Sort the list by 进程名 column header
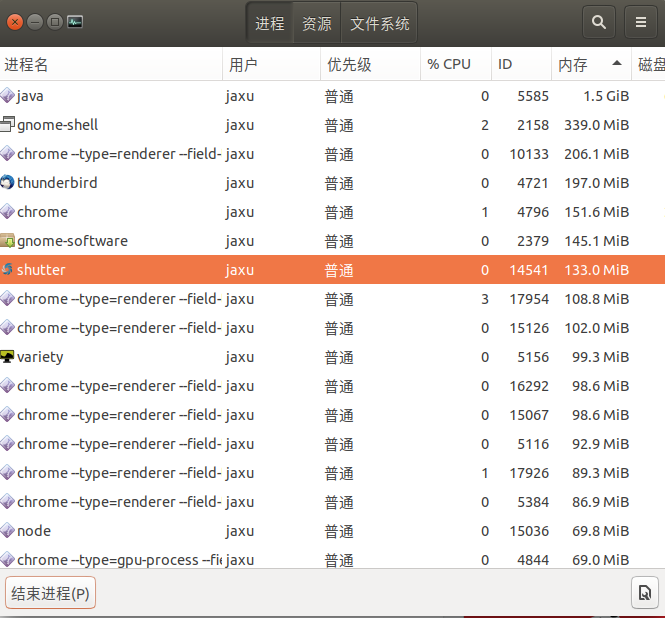 [110, 64]
